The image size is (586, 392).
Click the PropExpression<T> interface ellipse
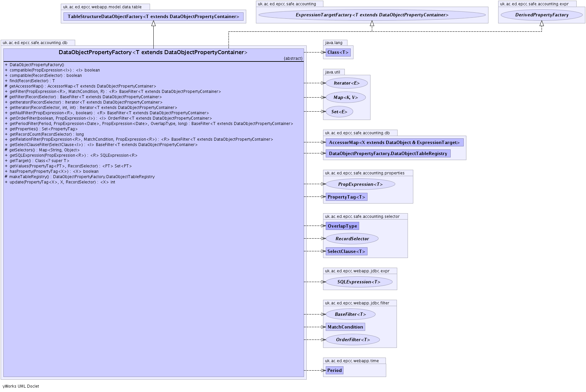[360, 184]
